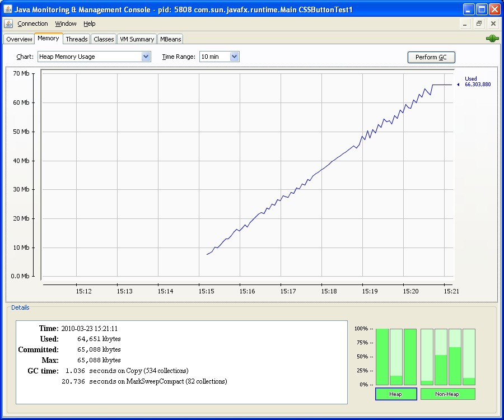
Task: Click the Java cup icon in title bar
Action: [x=7, y=10]
